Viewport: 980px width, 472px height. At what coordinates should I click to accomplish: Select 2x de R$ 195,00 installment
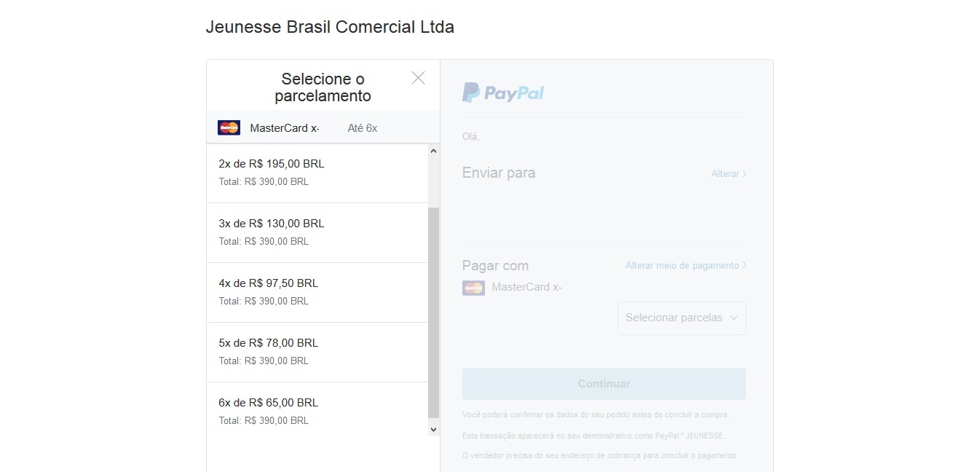[317, 173]
